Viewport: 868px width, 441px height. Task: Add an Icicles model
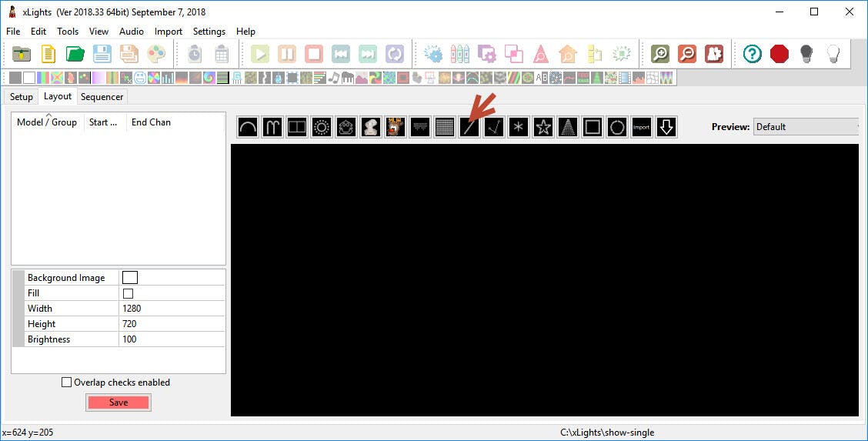point(419,127)
